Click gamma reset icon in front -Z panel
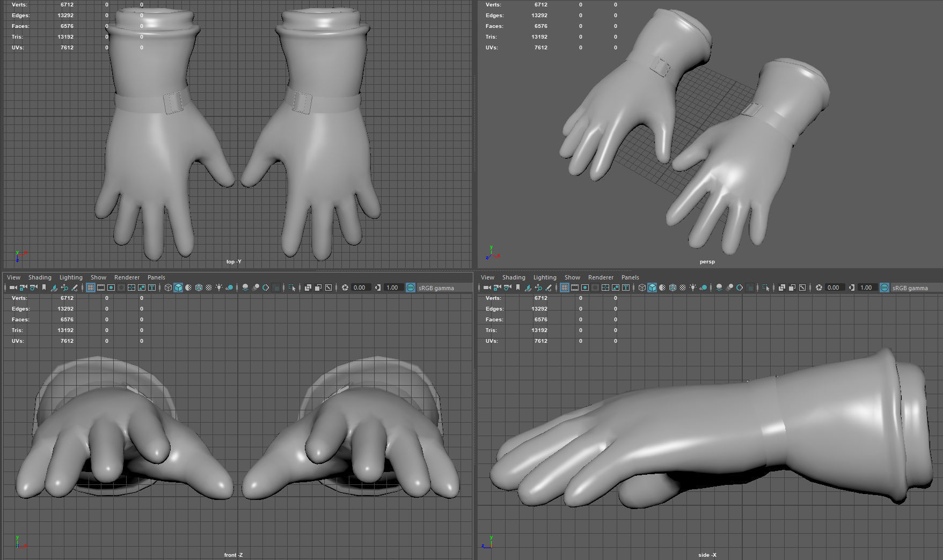Image resolution: width=943 pixels, height=560 pixels. pos(378,288)
